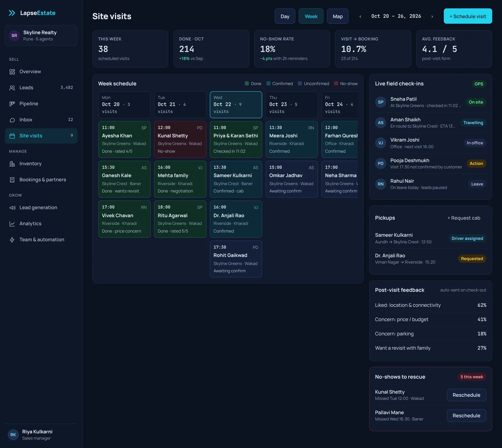The width and height of the screenshot is (502, 448).
Task: Go to next week arrow
Action: pyautogui.click(x=432, y=16)
